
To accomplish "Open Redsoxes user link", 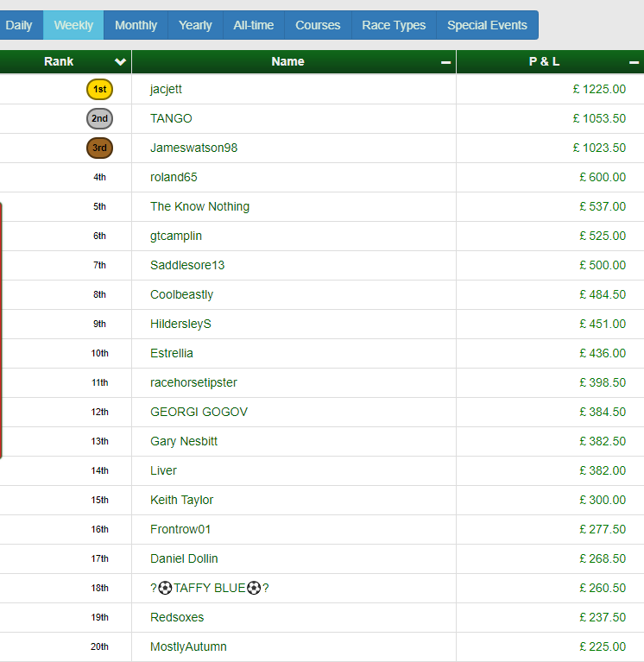I will click(x=177, y=617).
